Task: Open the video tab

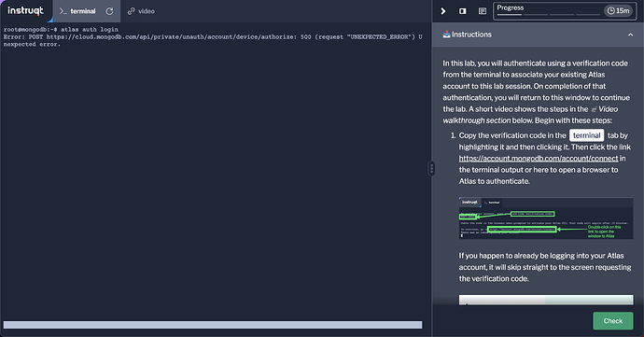Action: 141,11
